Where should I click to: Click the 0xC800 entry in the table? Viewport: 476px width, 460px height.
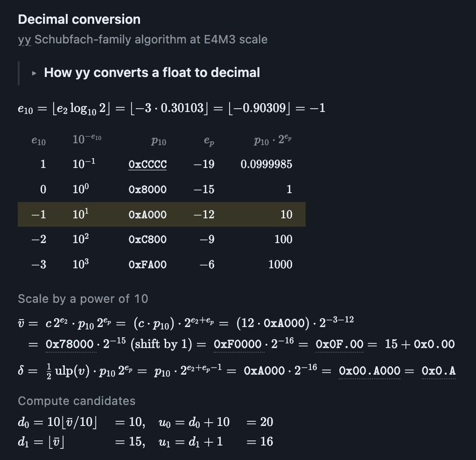[147, 239]
